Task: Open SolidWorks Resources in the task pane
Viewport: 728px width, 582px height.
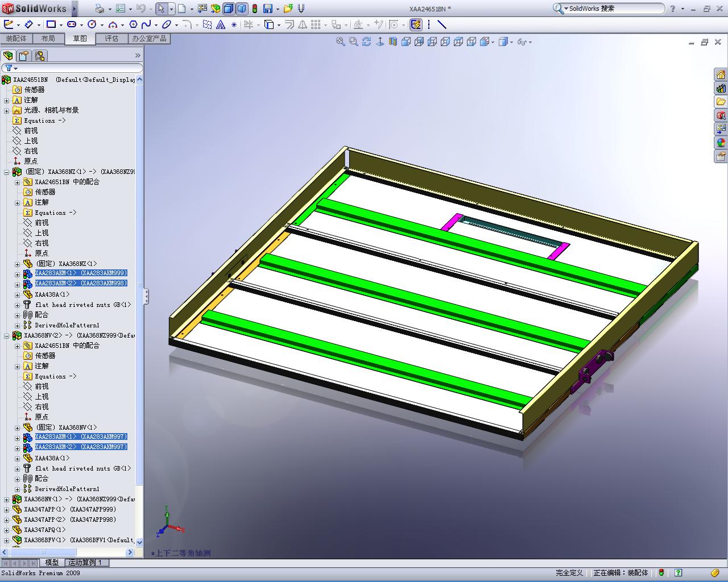Action: (x=721, y=75)
